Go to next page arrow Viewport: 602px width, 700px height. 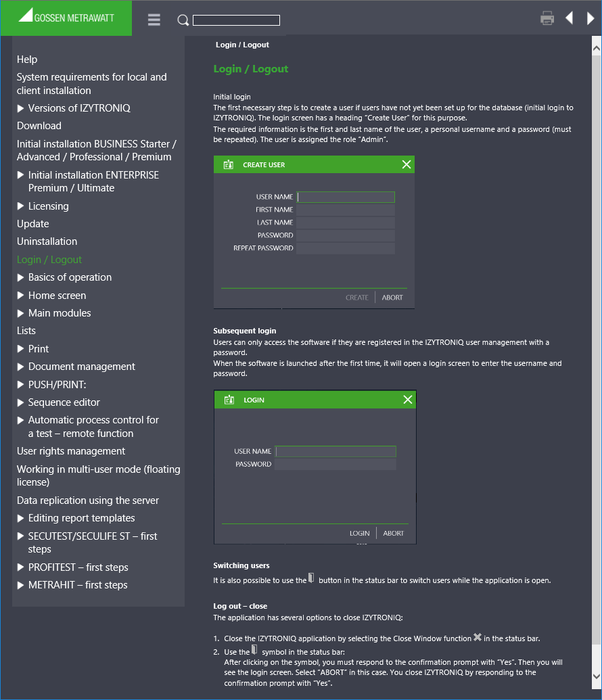[591, 18]
